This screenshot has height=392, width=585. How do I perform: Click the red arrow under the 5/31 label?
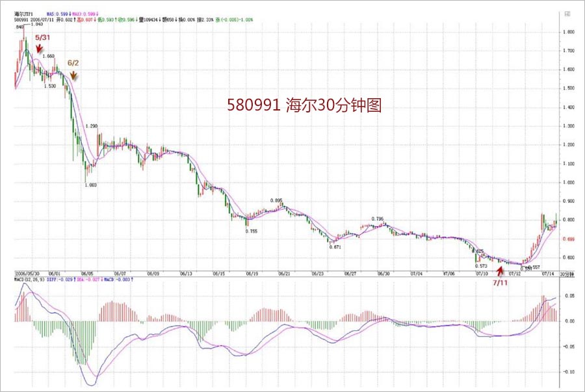click(39, 49)
